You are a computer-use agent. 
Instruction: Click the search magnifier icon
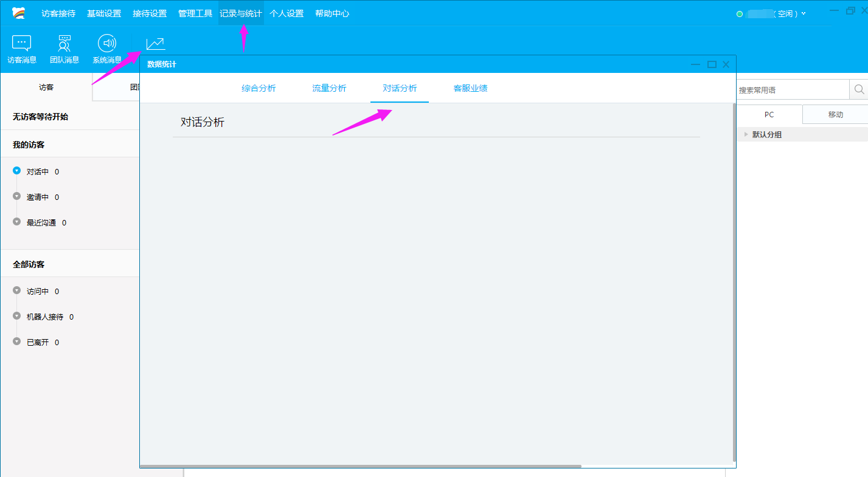click(859, 89)
